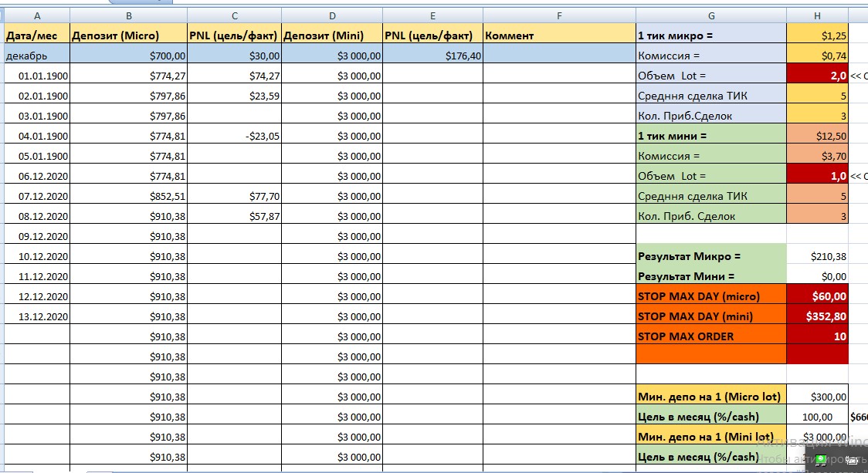Select the 'STOP MAX DAY (micro)' cell
This screenshot has width=868, height=473.
(x=711, y=294)
